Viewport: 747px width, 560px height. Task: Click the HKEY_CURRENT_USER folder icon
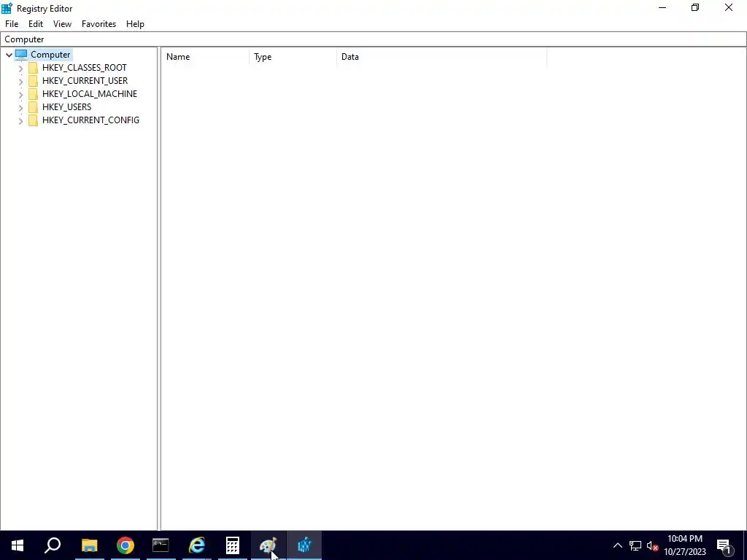pos(33,80)
